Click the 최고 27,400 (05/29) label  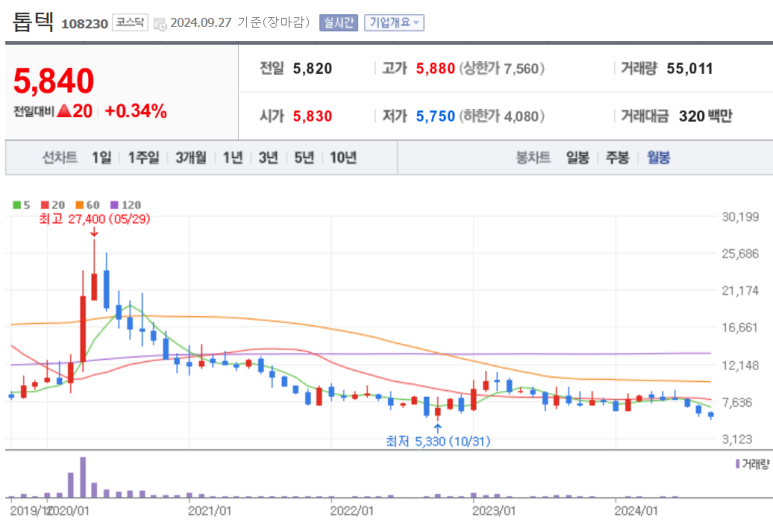(95, 219)
